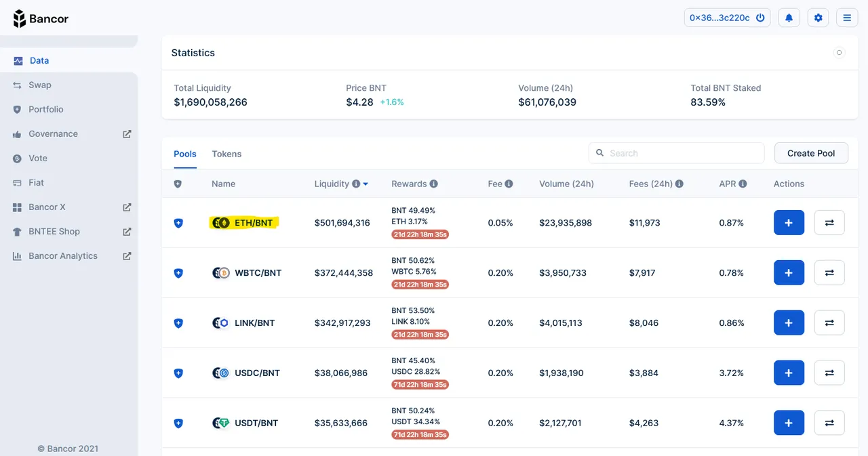Click the swap arrows for USDC/BNT
Viewport: 868px width, 456px height.
pos(829,373)
